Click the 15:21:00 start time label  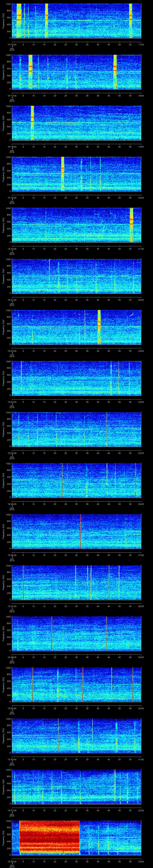(12, 300)
